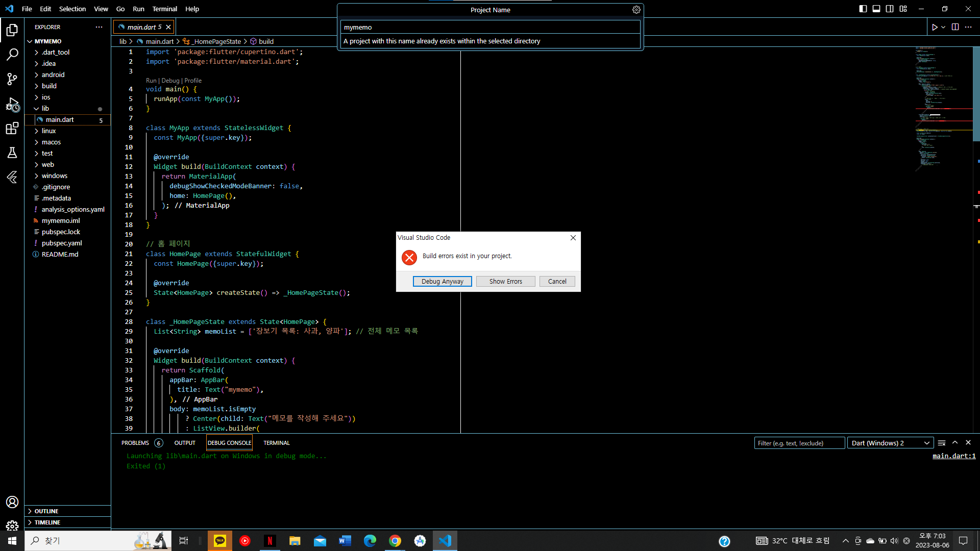980x551 pixels.
Task: Clear the debug console output
Action: [x=942, y=443]
